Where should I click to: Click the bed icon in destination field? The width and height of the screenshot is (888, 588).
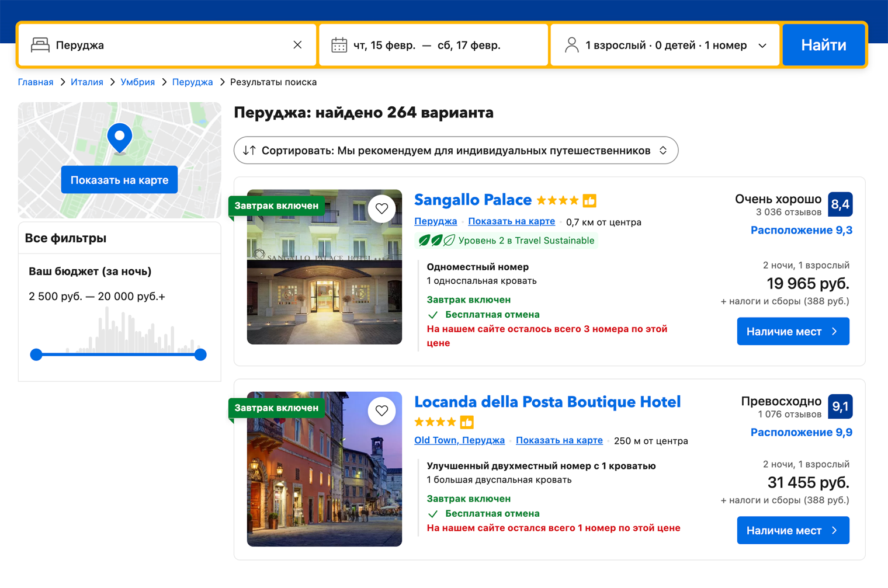[40, 45]
